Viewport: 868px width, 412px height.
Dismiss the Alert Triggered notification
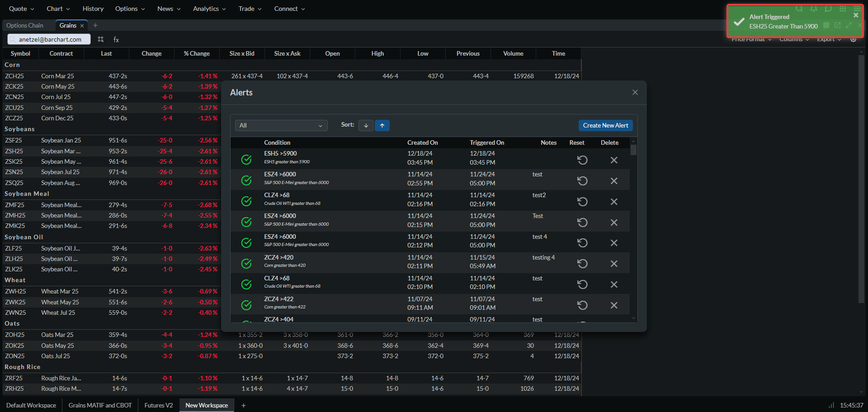click(x=855, y=15)
